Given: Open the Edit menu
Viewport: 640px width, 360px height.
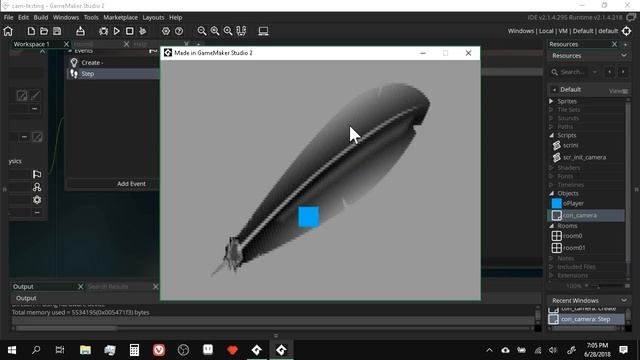Looking at the screenshot, I should [23, 17].
